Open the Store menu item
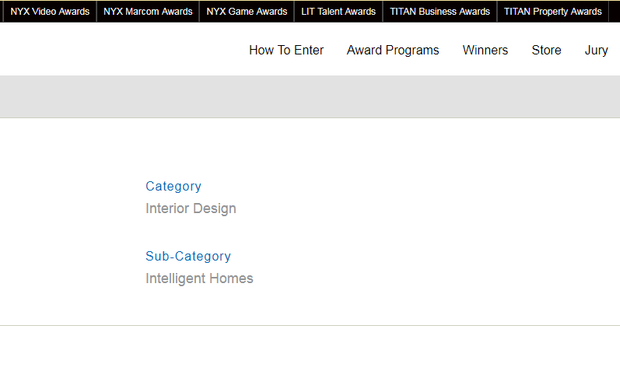Screen dimensions: 620x378 pos(546,50)
